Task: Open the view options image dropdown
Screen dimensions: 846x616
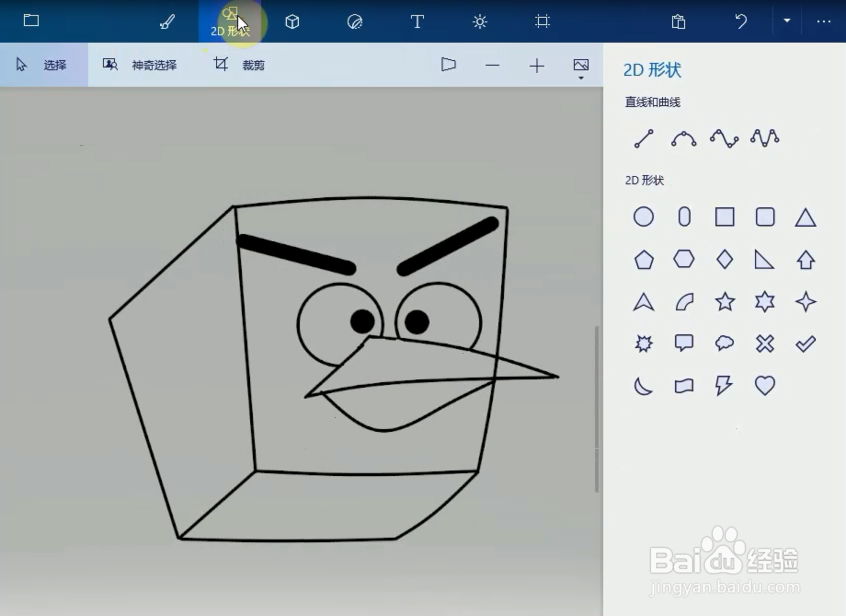Action: point(581,69)
